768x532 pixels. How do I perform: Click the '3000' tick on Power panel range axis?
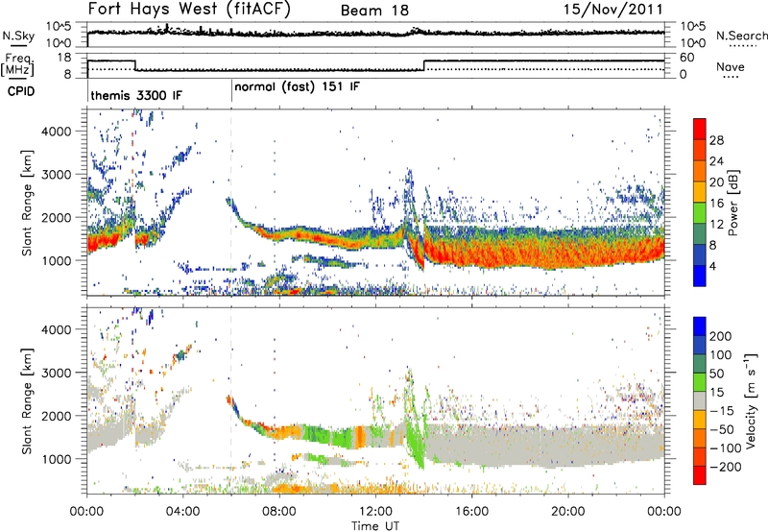click(56, 175)
